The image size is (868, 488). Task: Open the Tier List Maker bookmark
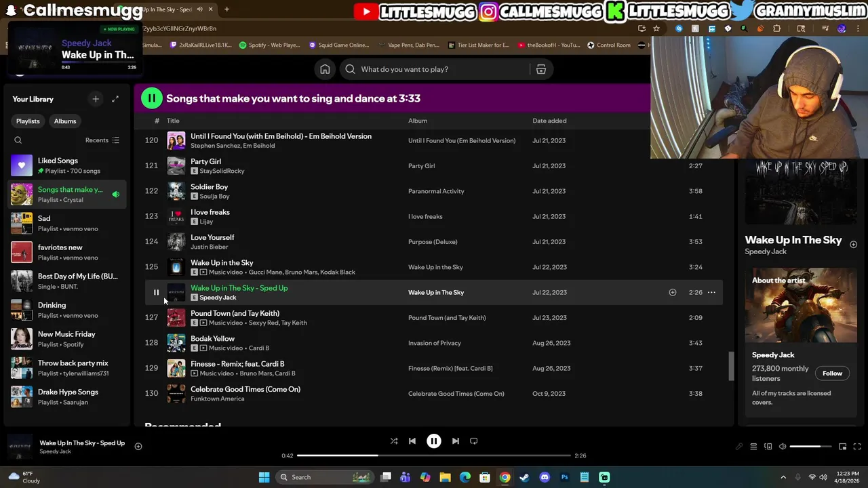point(478,45)
